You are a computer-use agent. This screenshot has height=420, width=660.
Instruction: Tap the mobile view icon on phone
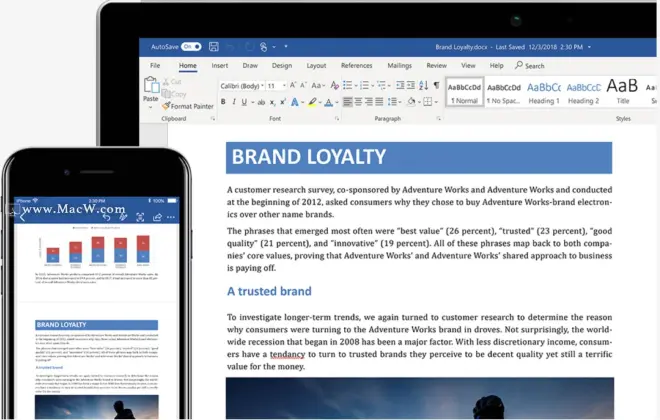pos(140,217)
